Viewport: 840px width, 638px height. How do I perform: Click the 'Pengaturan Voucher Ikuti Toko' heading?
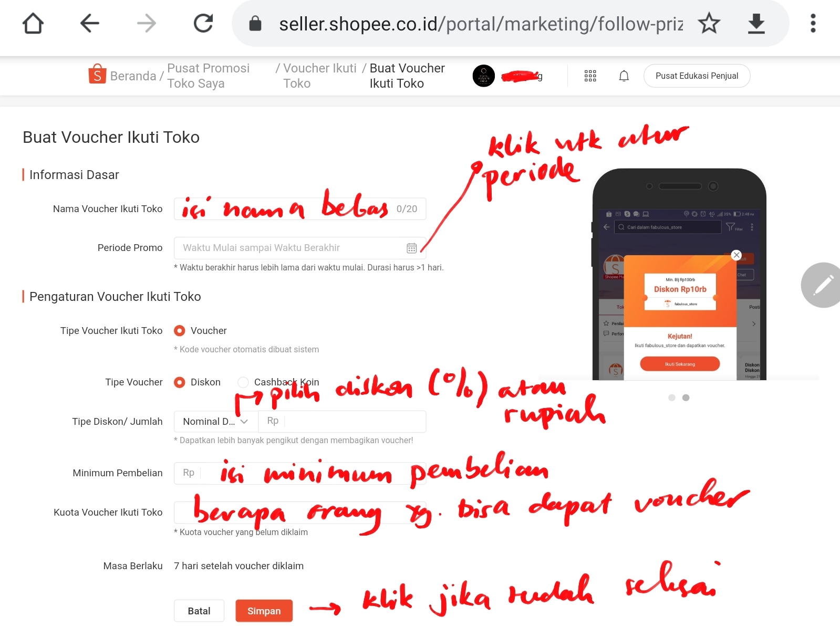pyautogui.click(x=115, y=297)
